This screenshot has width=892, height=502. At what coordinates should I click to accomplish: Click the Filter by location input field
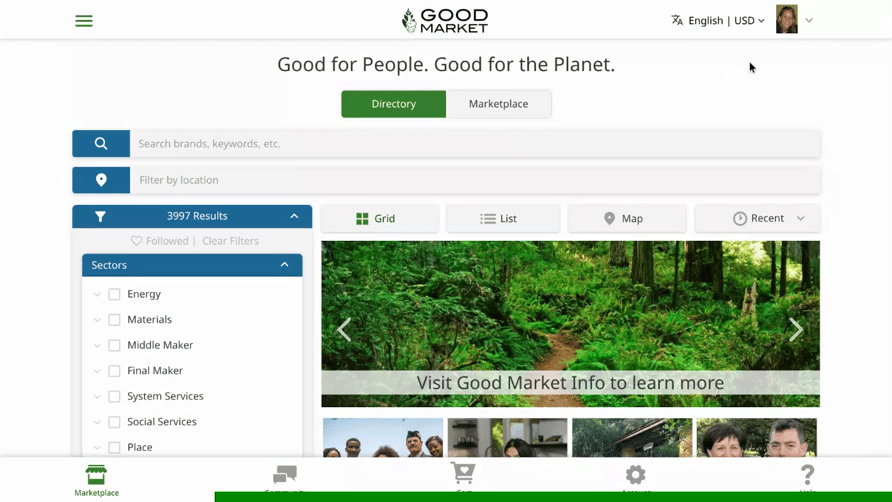475,180
